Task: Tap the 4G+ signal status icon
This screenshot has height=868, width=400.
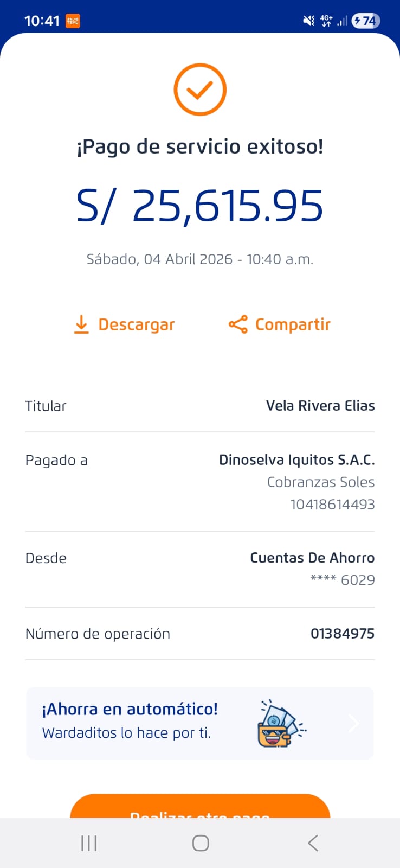Action: coord(326,21)
